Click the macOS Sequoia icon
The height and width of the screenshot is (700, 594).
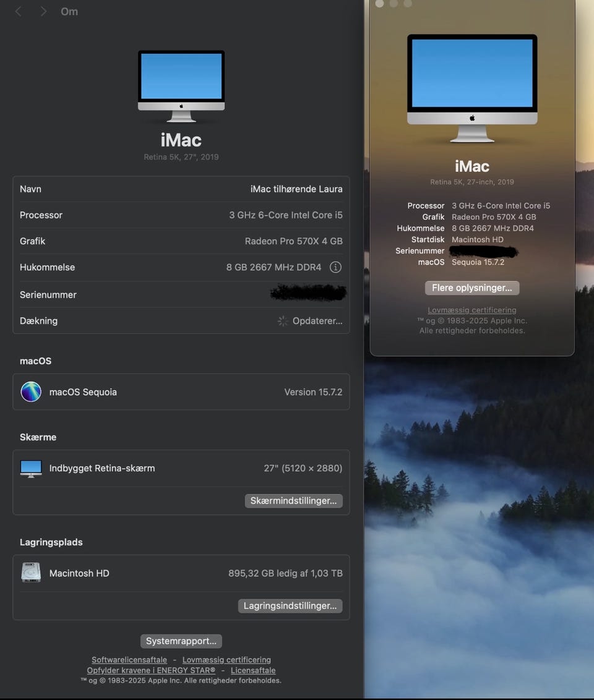[31, 392]
